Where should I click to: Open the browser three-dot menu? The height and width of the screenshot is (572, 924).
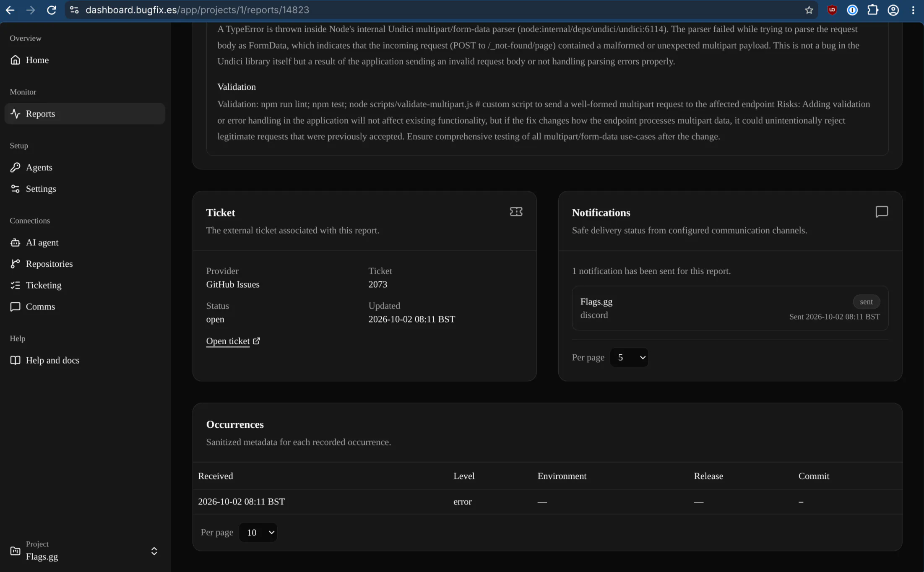point(913,10)
